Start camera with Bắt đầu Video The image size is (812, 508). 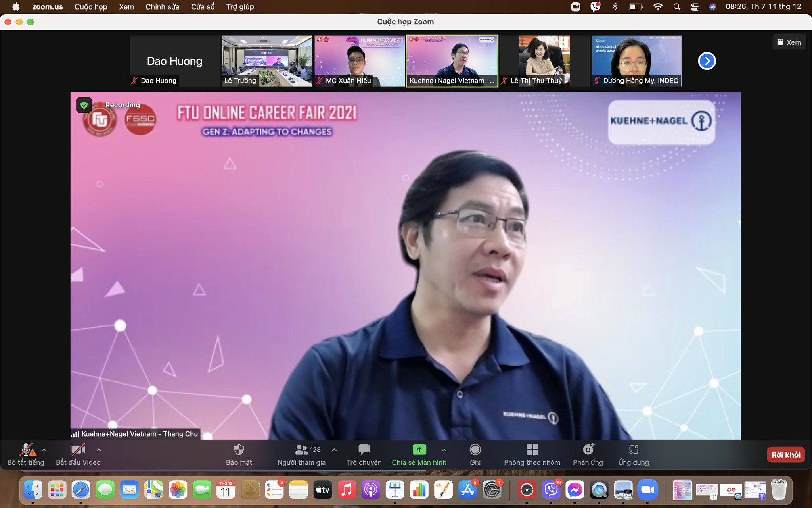tap(78, 455)
